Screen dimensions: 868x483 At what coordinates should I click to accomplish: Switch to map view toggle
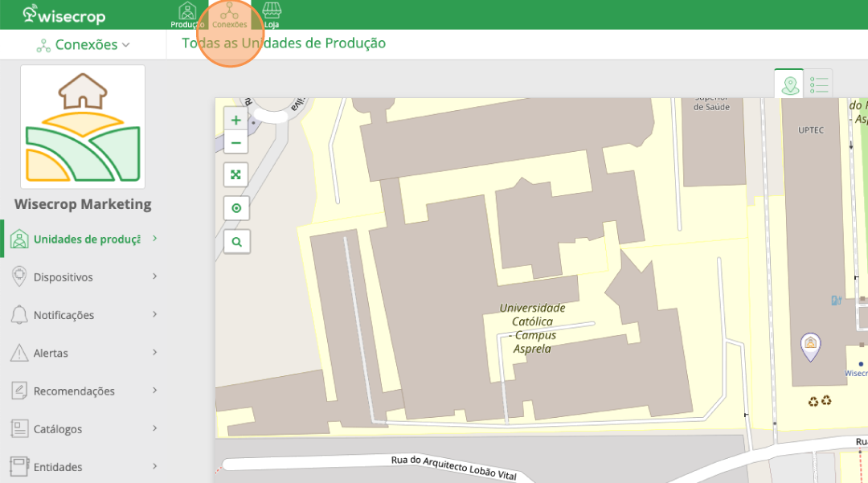790,84
